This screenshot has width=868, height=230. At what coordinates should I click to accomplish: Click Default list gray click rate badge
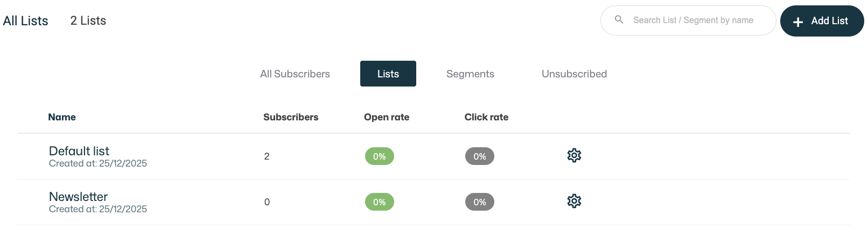pyautogui.click(x=480, y=156)
